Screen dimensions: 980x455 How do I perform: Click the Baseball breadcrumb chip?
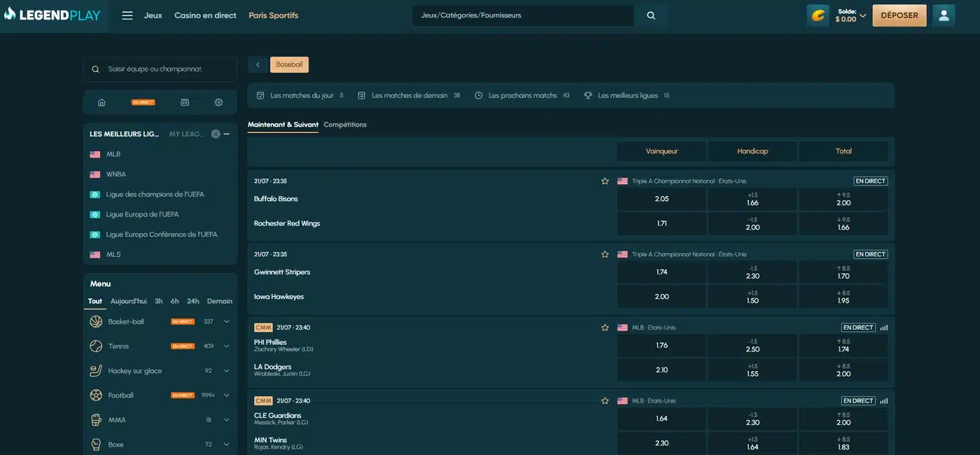click(289, 64)
